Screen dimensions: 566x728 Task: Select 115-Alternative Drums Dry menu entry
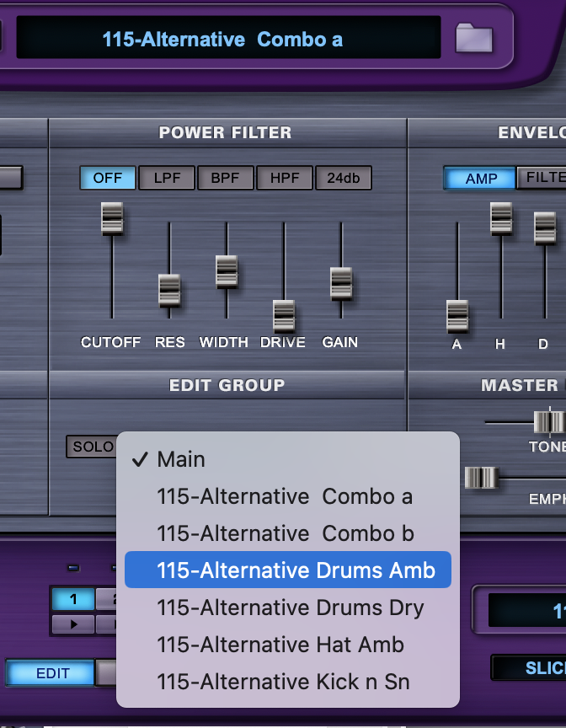point(288,608)
